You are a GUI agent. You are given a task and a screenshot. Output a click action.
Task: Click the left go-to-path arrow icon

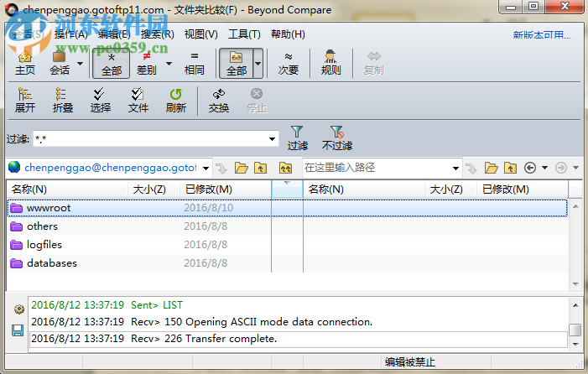coord(221,168)
